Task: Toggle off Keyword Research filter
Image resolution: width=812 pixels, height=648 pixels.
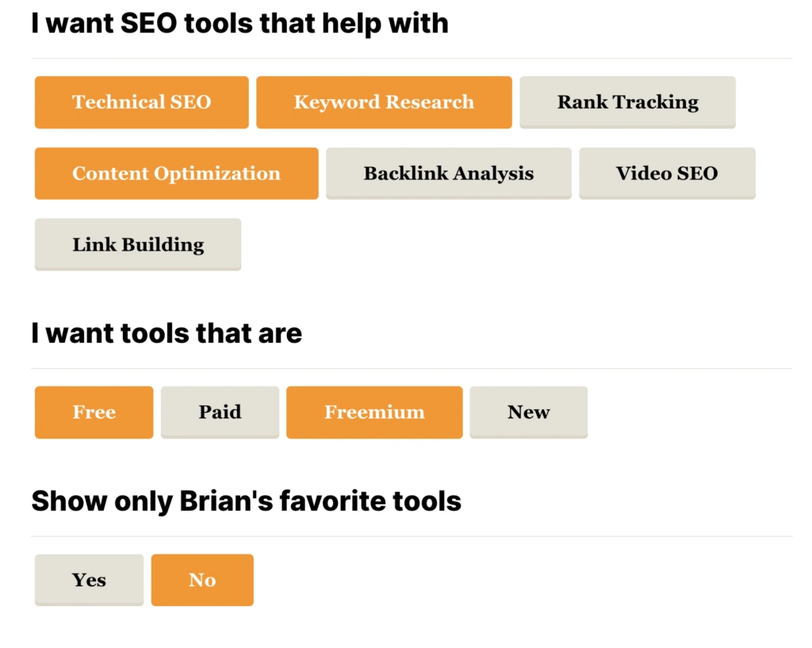Action: tap(384, 102)
